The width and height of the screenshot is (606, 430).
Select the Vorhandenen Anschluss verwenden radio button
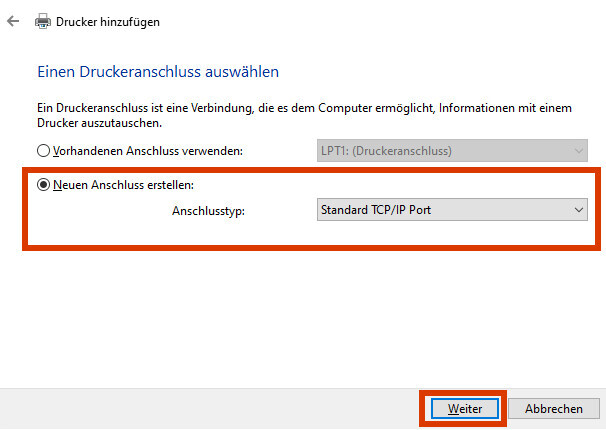[x=43, y=151]
